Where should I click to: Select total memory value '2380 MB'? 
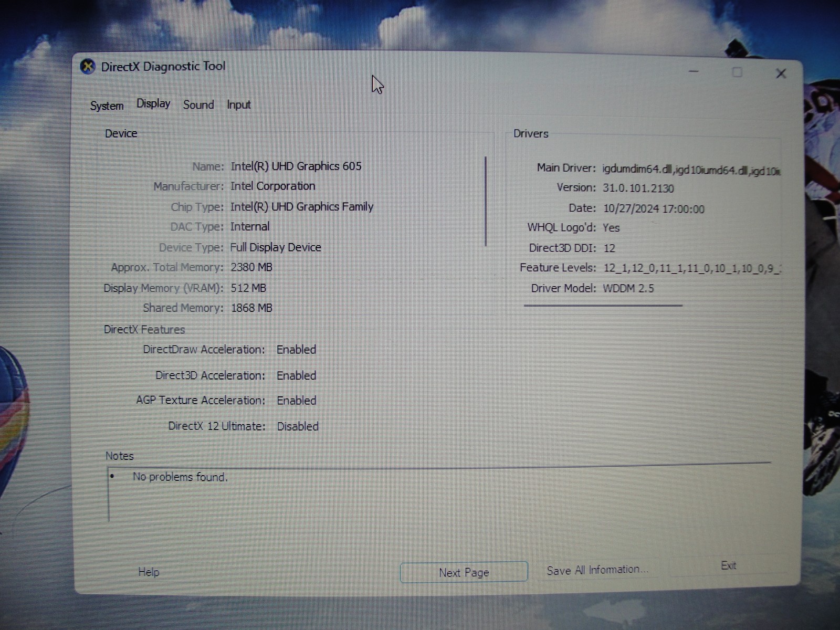click(251, 267)
